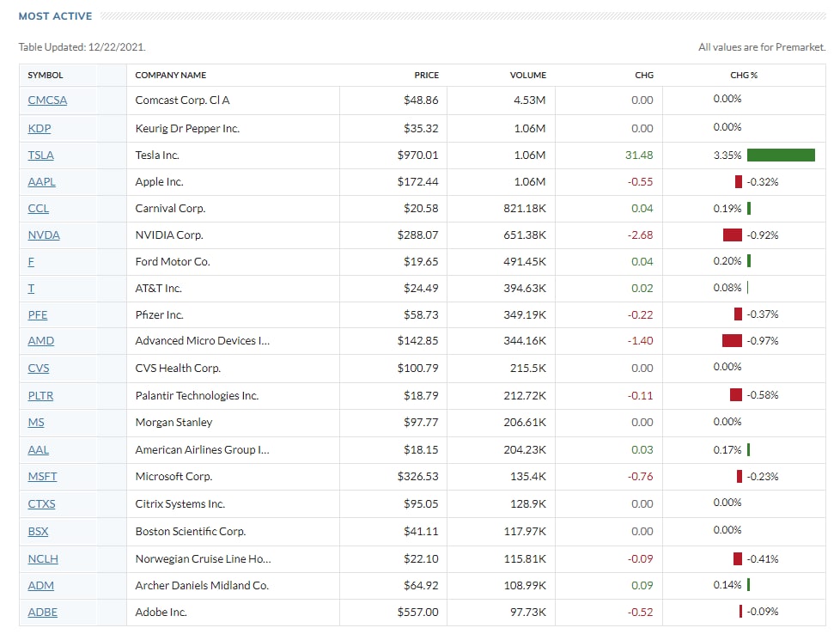Click the ADBE symbol link

pyautogui.click(x=42, y=613)
